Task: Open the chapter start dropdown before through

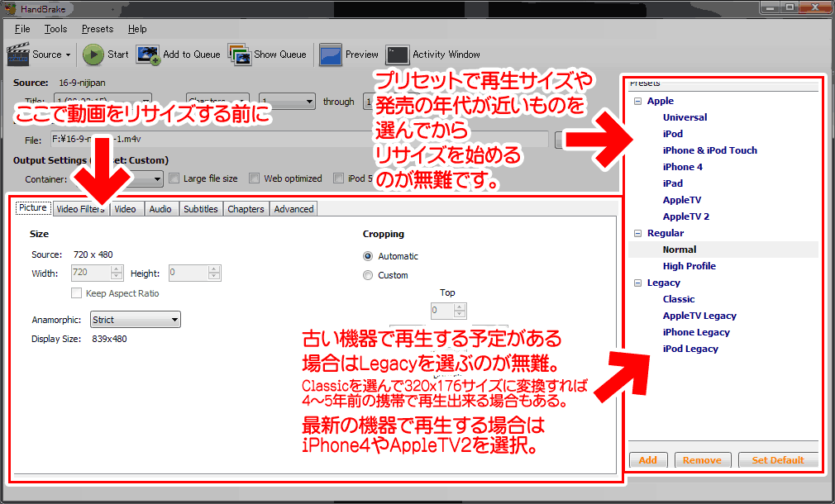Action: [x=287, y=101]
